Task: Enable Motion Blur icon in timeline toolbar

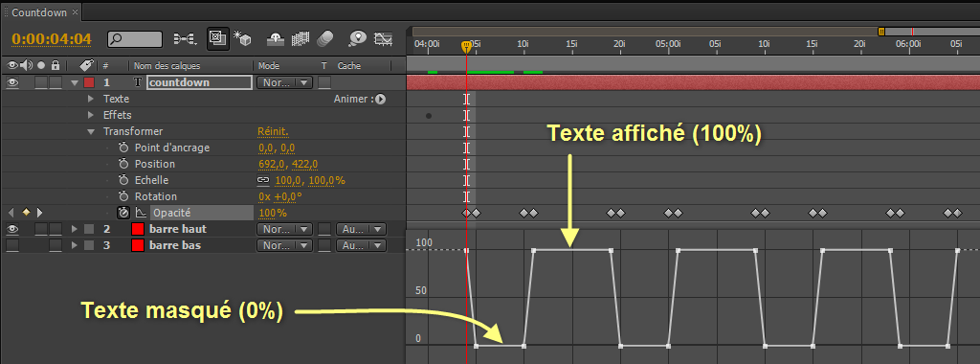Action: pos(325,38)
